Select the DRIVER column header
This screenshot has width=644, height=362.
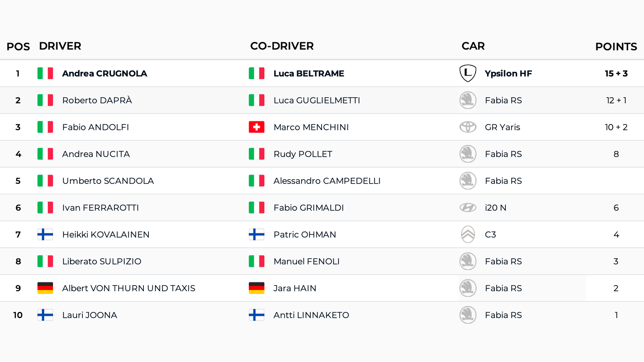pos(60,46)
